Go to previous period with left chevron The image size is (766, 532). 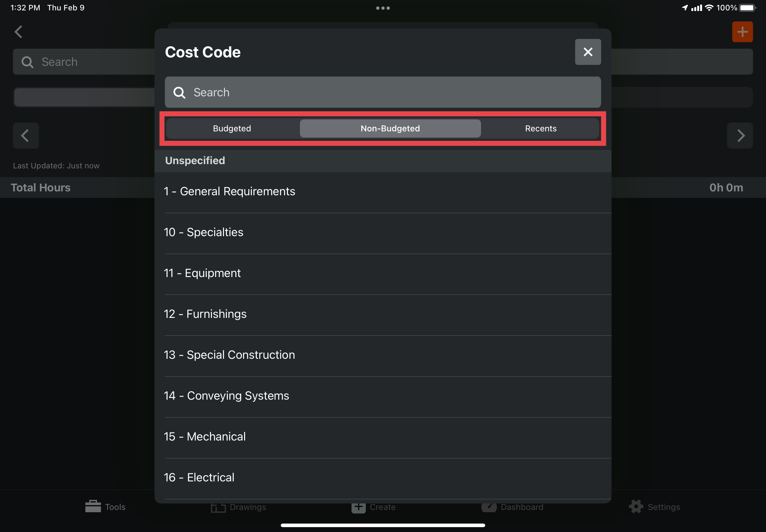(26, 136)
